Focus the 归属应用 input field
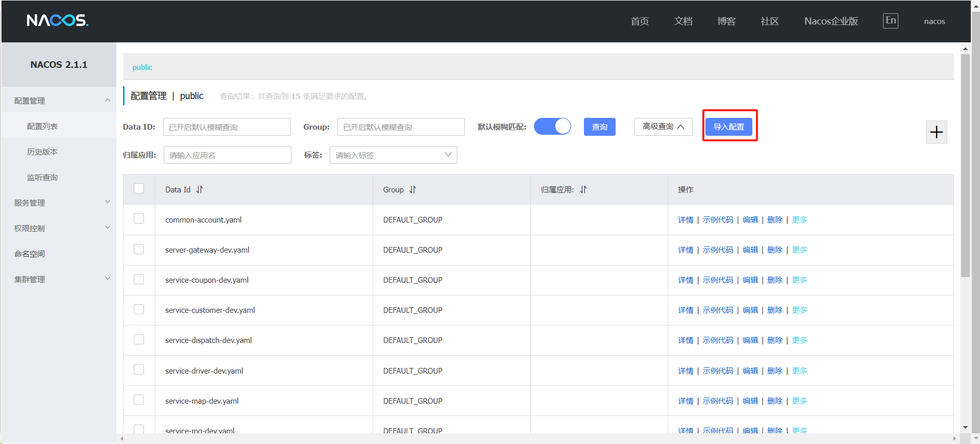 tap(228, 155)
